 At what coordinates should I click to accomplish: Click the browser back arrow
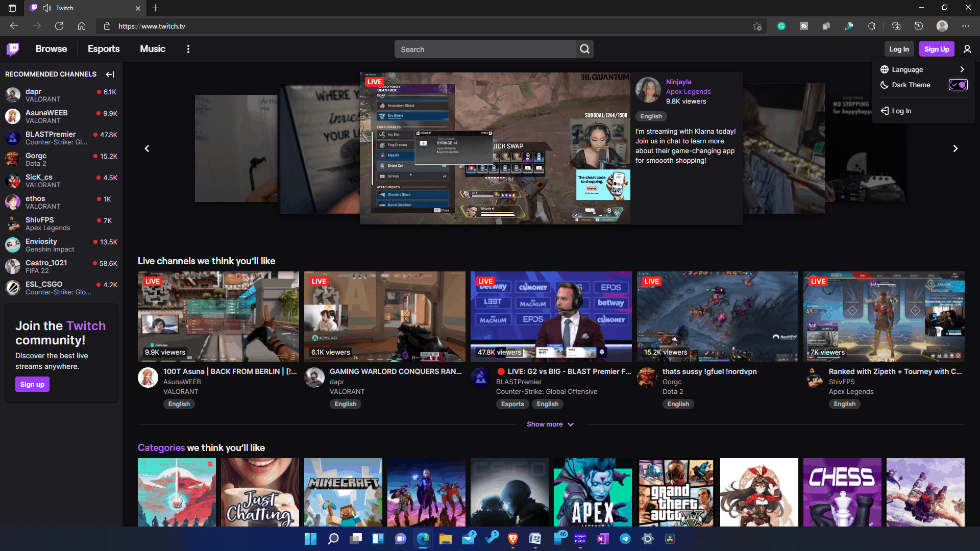[14, 26]
